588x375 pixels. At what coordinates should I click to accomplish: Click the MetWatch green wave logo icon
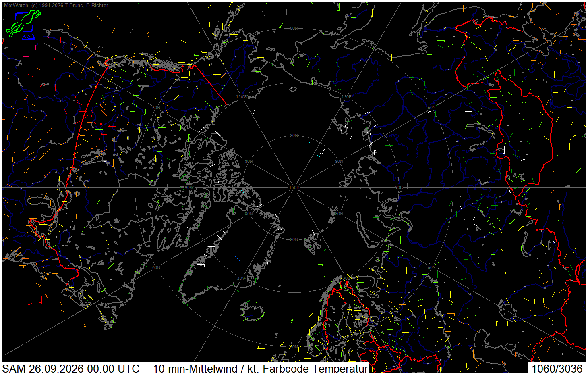pos(23,24)
